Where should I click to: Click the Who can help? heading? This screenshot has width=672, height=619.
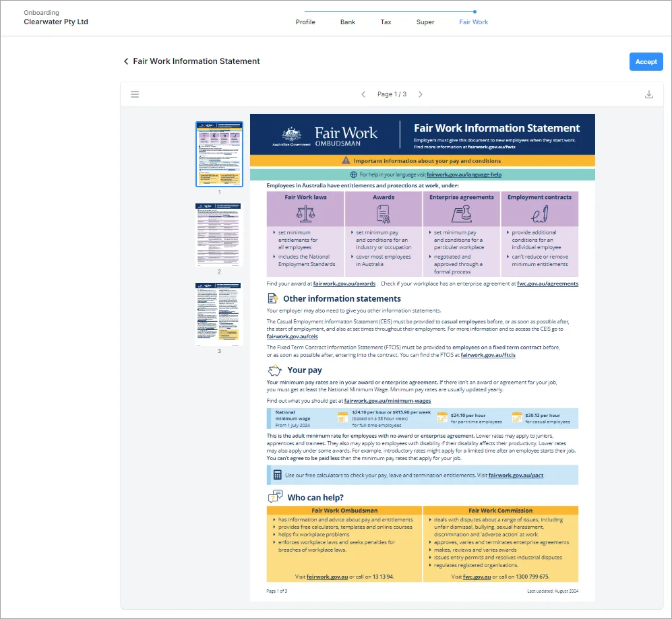(x=315, y=498)
